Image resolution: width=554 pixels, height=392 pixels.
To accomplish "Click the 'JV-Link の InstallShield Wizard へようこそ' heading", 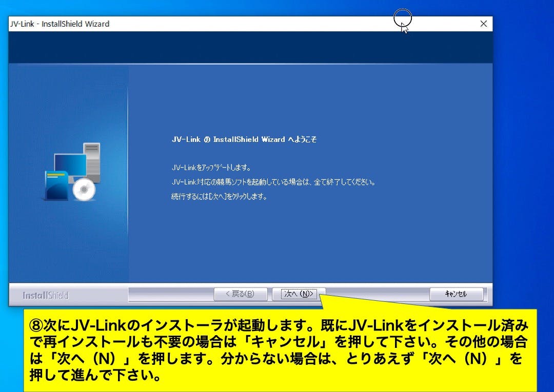I will pyautogui.click(x=244, y=139).
